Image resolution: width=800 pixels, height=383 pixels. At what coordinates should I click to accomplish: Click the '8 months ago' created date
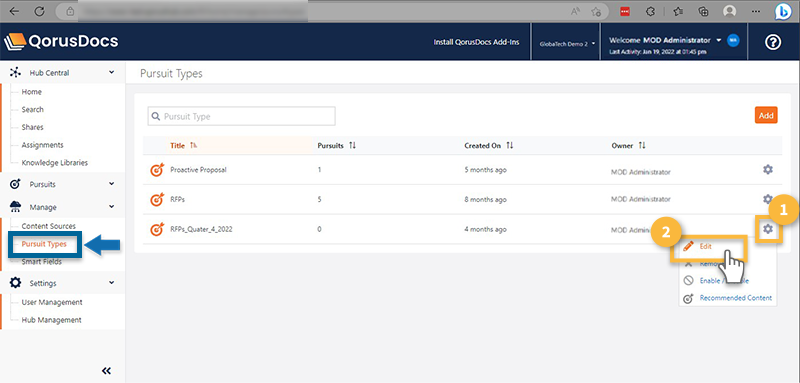click(485, 199)
